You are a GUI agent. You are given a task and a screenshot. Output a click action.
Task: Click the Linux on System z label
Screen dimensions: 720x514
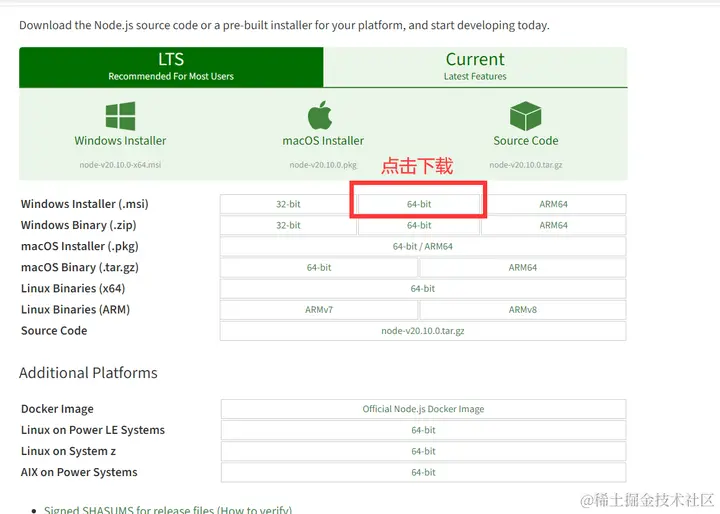(68, 451)
